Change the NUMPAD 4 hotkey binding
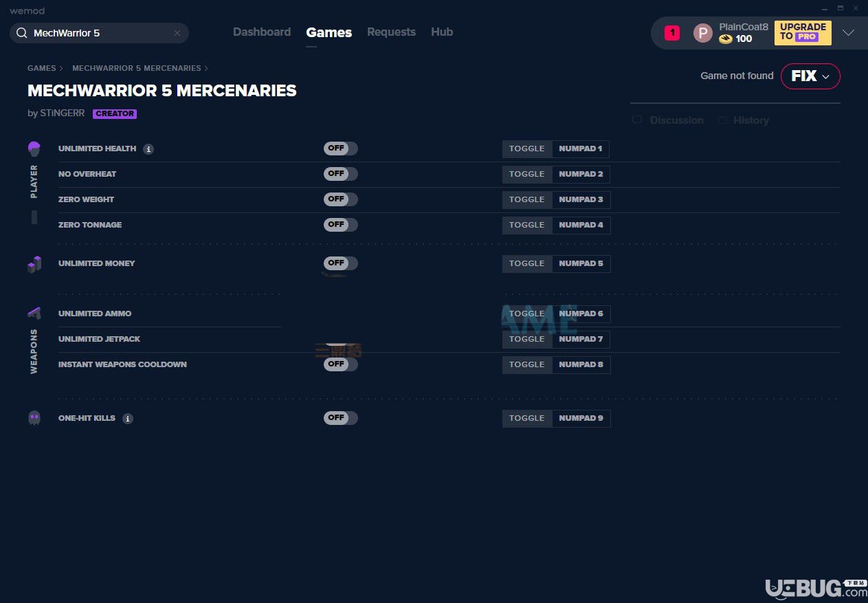The image size is (868, 603). [581, 226]
